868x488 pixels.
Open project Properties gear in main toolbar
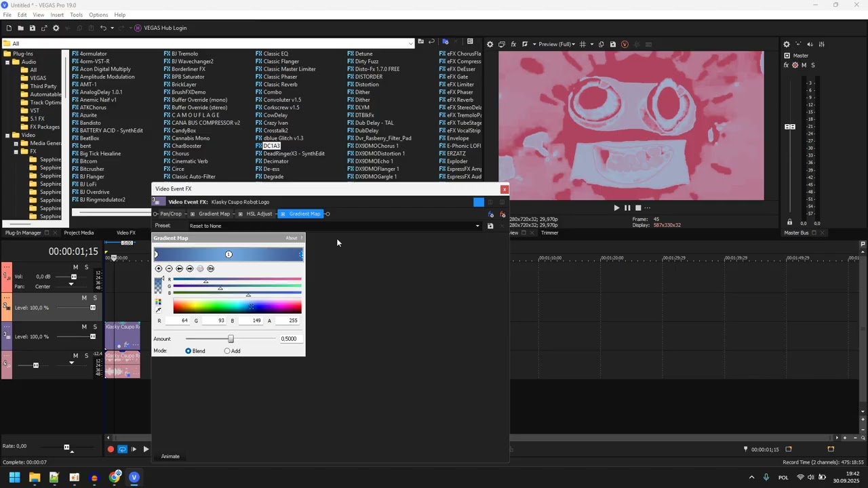pos(56,28)
